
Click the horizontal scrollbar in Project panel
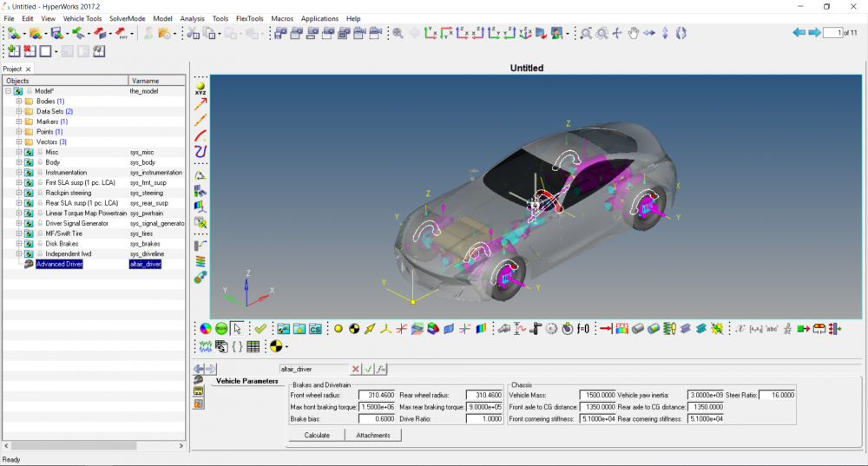pyautogui.click(x=74, y=445)
